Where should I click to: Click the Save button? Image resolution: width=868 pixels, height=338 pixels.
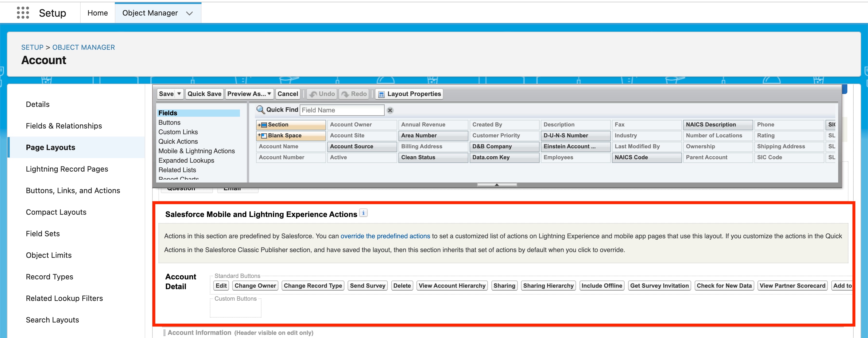click(166, 94)
